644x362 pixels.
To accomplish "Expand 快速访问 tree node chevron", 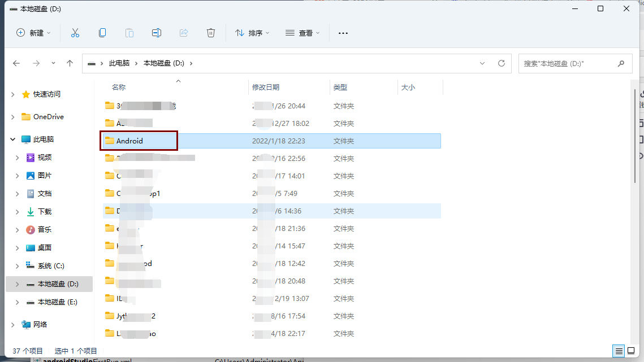I will click(13, 94).
